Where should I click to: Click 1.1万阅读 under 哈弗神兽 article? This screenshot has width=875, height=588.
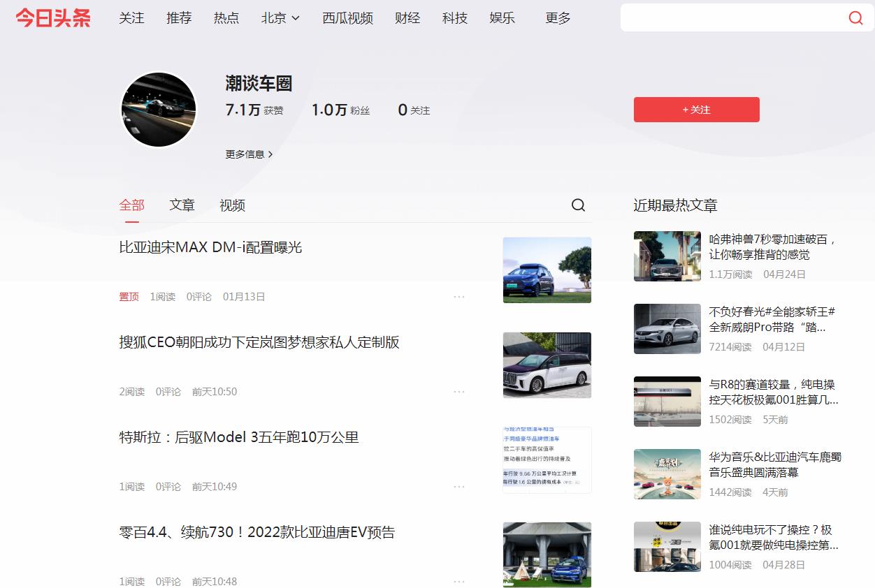pyautogui.click(x=730, y=274)
